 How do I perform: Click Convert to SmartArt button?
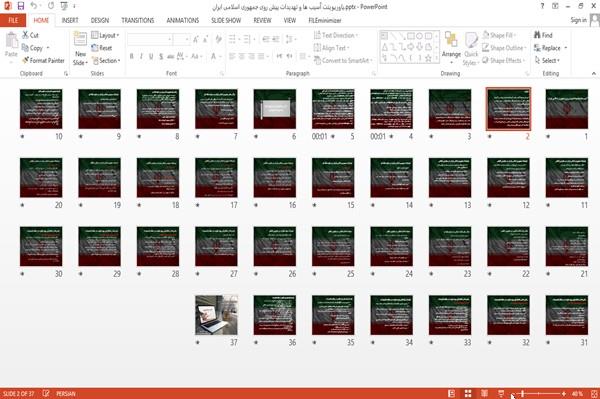(343, 60)
